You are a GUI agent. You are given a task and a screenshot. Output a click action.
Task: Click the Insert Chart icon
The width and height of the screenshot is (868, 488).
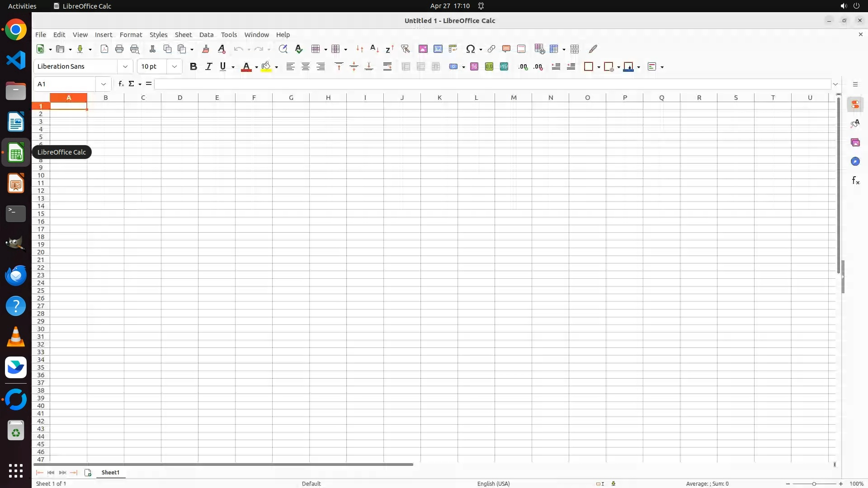438,49
